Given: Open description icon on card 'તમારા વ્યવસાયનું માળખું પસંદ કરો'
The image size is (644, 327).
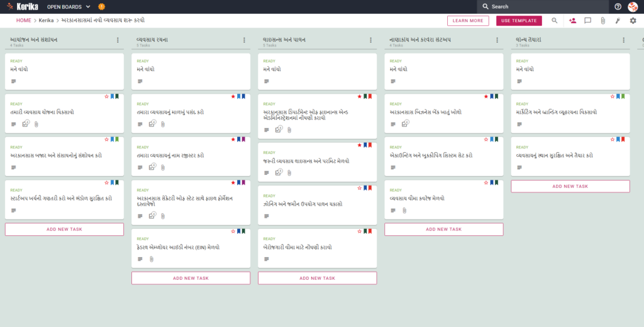Looking at the screenshot, I should [x=140, y=124].
